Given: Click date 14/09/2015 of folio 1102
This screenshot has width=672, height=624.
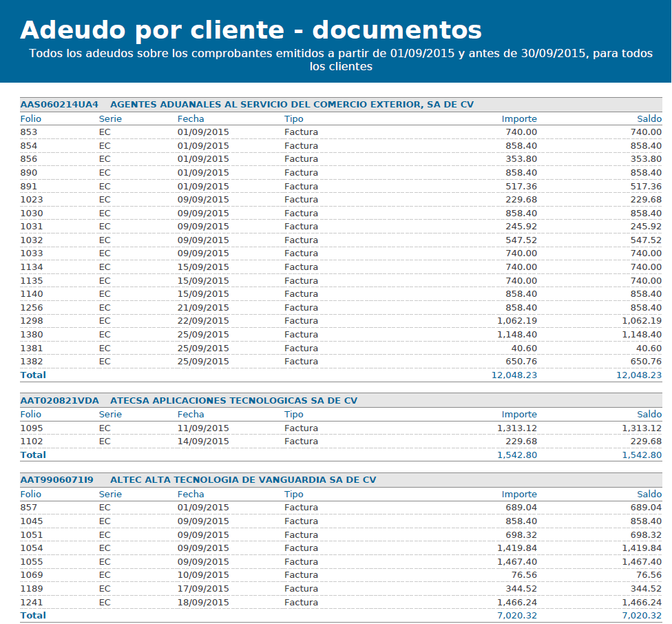Looking at the screenshot, I should [203, 441].
